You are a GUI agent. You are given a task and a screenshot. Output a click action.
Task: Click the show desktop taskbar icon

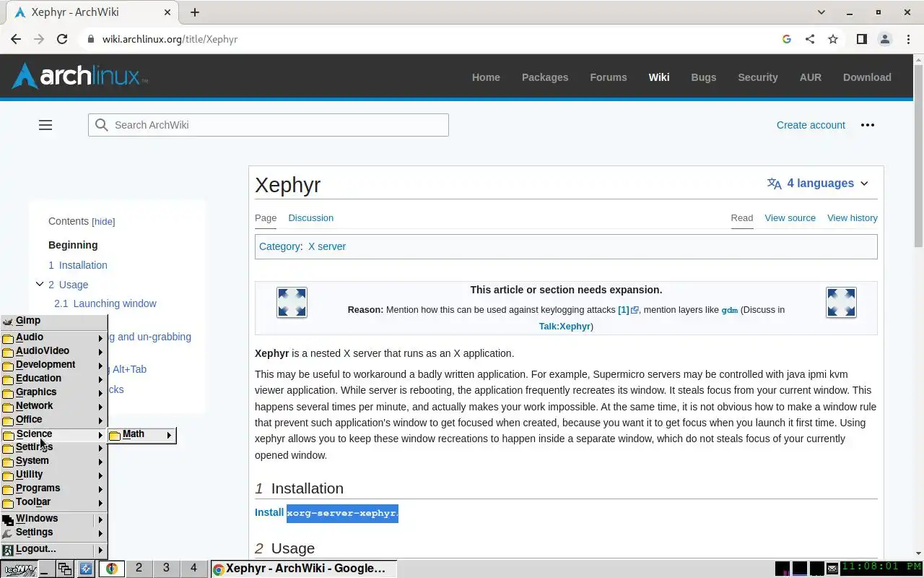point(45,569)
